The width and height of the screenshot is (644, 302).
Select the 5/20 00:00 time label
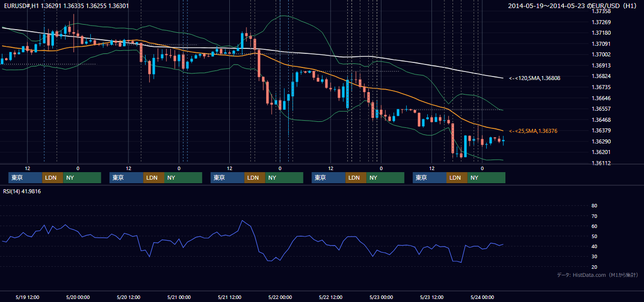click(x=78, y=297)
